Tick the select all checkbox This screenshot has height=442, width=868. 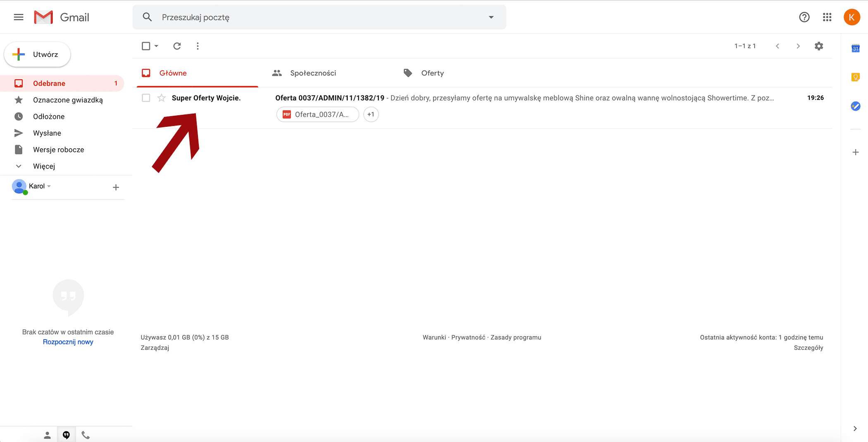(x=146, y=46)
